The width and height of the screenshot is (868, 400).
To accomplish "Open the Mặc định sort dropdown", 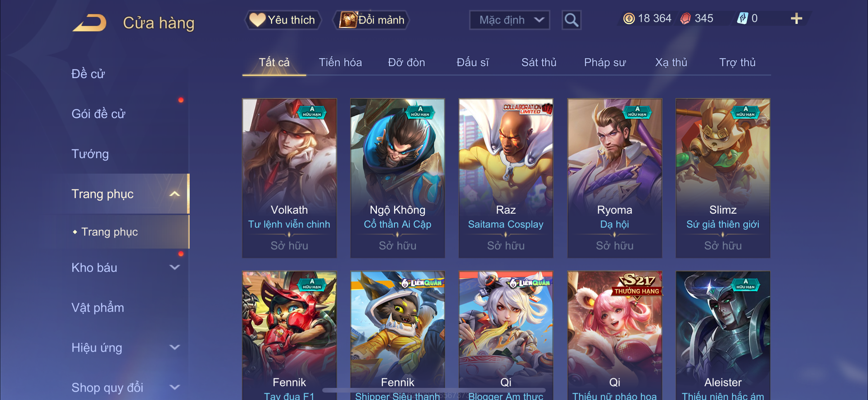I will click(510, 20).
